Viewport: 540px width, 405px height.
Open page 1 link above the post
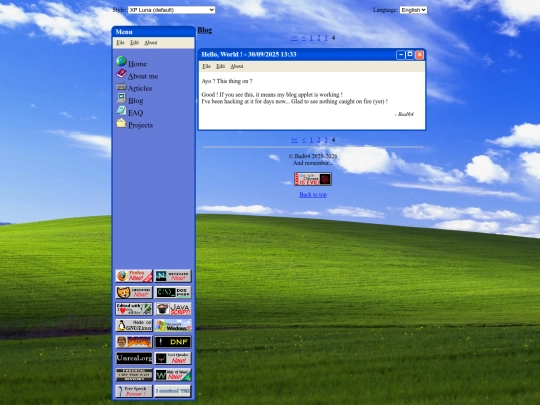[x=311, y=38]
